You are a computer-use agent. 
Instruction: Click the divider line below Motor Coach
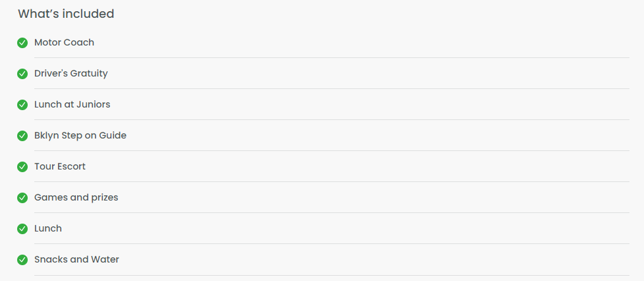click(332, 58)
